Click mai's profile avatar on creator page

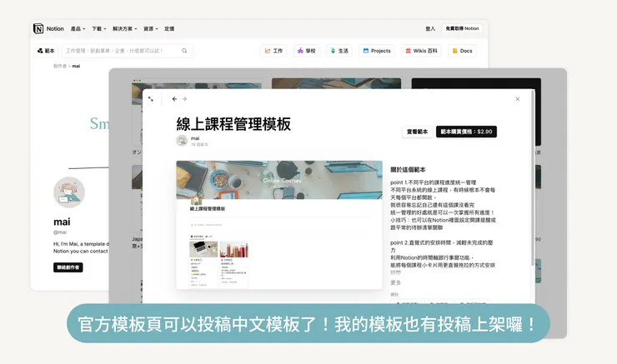(69, 192)
